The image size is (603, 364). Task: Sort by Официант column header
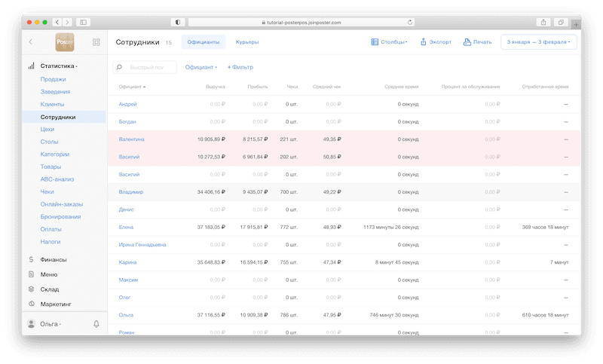pyautogui.click(x=132, y=87)
